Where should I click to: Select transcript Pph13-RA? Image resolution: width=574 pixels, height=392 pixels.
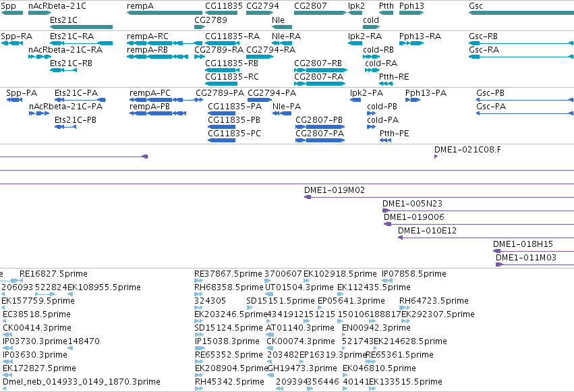coord(411,43)
